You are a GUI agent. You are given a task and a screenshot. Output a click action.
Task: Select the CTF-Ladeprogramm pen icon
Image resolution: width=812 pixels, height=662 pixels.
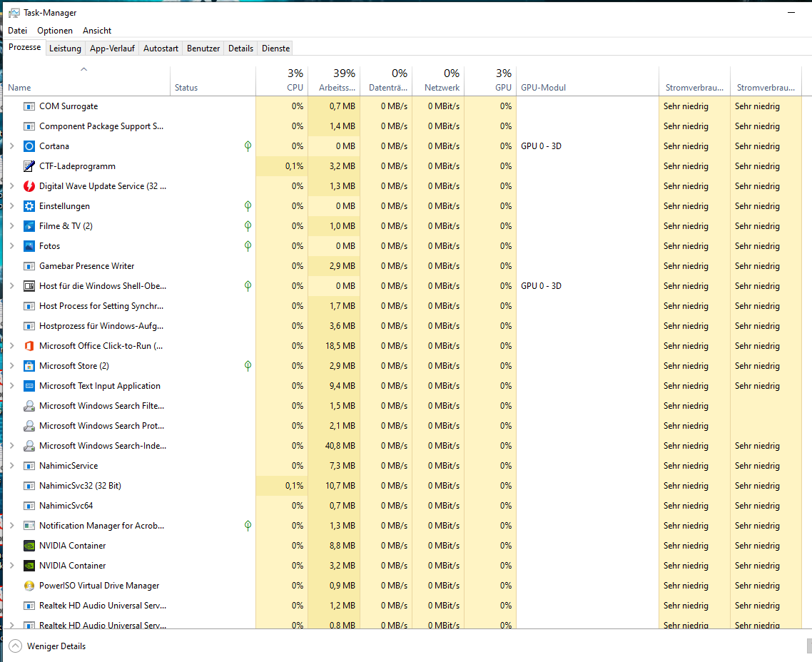coord(29,166)
